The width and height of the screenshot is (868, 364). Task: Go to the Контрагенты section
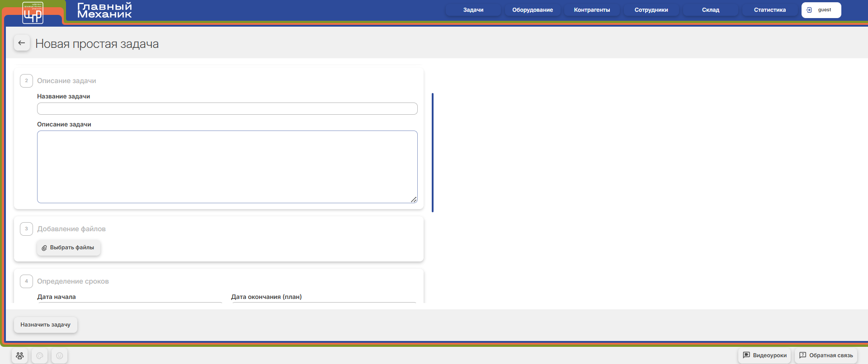tap(592, 10)
